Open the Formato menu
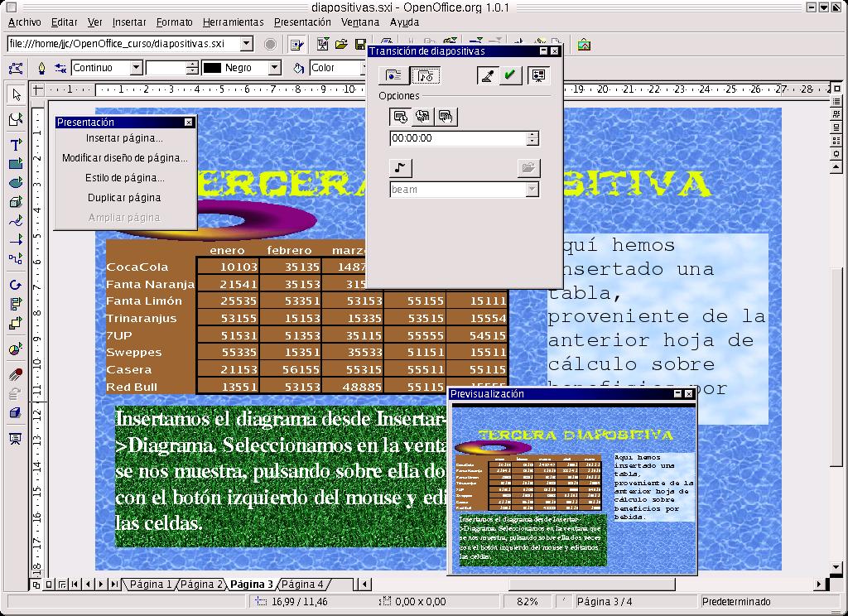Image resolution: width=848 pixels, height=616 pixels. pos(174,22)
